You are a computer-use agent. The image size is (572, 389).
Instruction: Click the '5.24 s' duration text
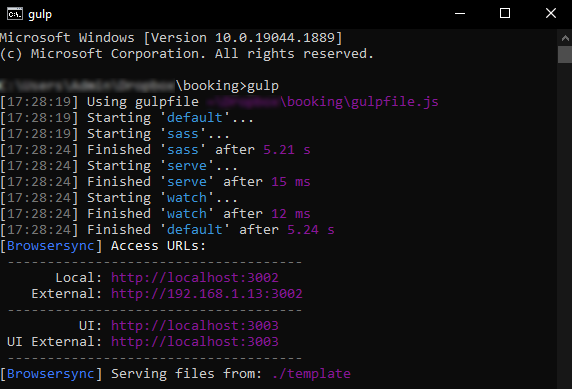tap(311, 230)
